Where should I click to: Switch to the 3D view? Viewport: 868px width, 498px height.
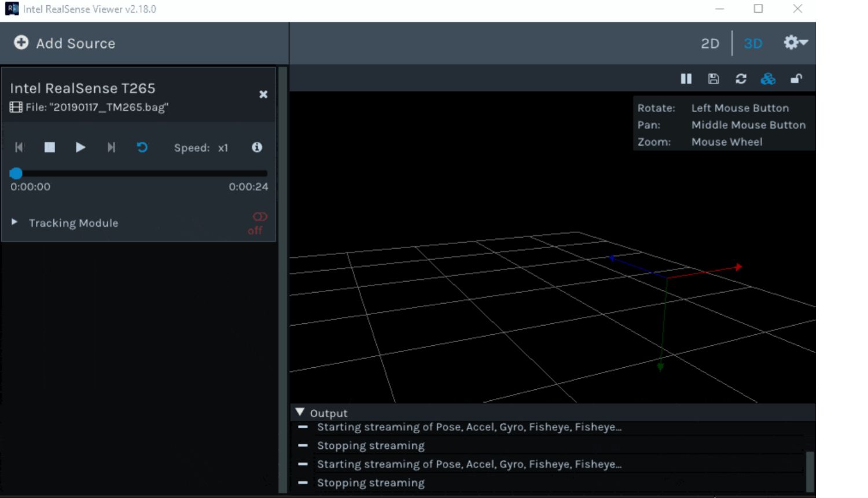(x=753, y=43)
